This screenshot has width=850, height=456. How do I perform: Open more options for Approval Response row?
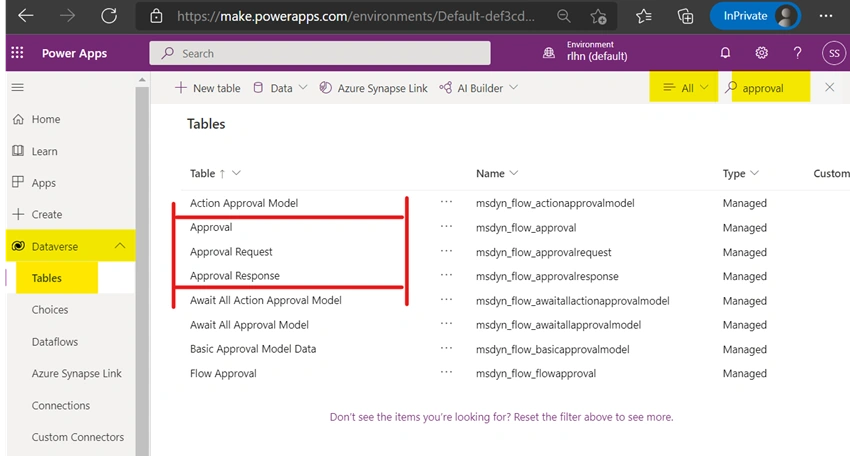tap(446, 275)
